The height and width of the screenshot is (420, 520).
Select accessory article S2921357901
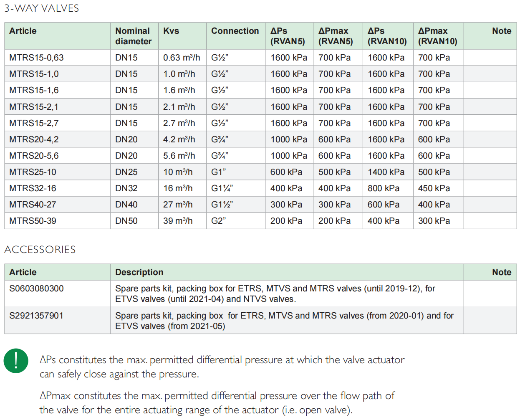pyautogui.click(x=36, y=316)
